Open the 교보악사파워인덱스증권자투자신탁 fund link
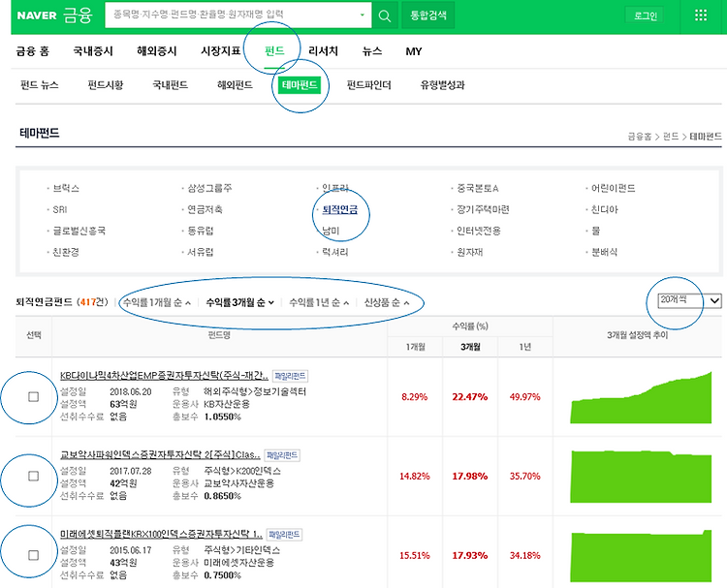 160,455
